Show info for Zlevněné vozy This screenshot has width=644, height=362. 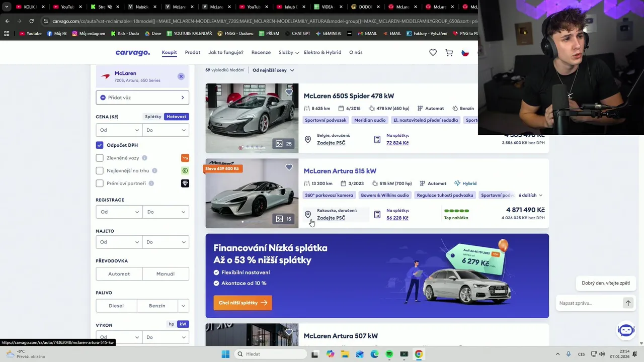tap(144, 158)
